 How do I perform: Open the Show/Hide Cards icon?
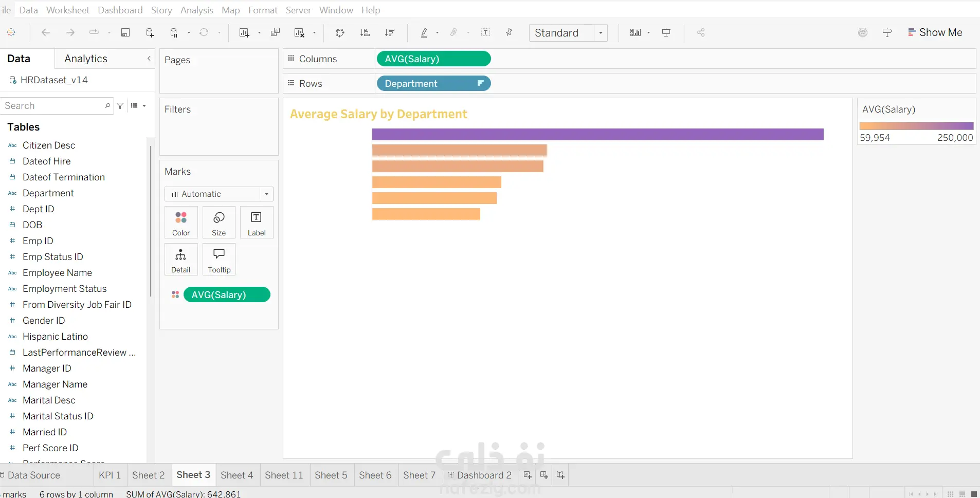pyautogui.click(x=636, y=32)
